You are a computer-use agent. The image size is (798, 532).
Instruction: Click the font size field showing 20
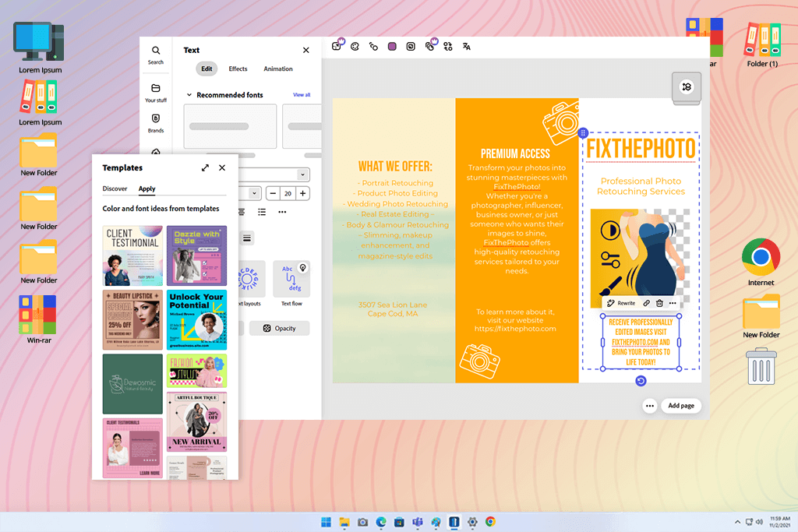coord(288,193)
